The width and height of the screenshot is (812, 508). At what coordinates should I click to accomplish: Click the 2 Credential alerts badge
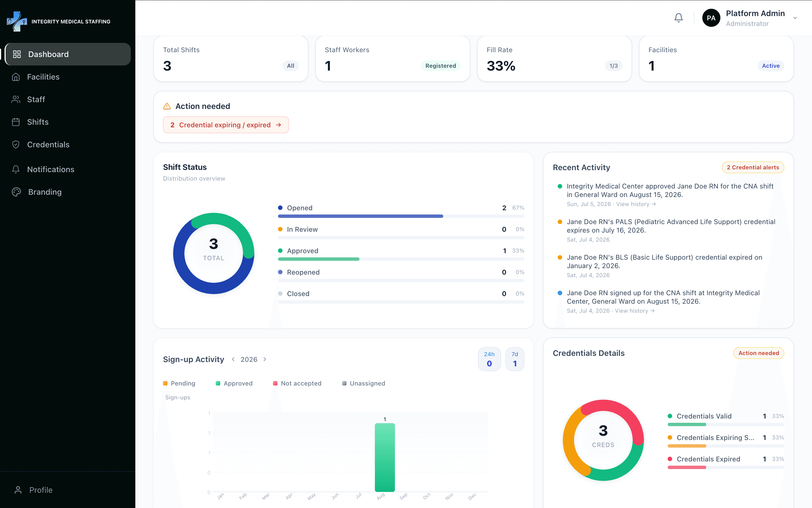pyautogui.click(x=753, y=167)
